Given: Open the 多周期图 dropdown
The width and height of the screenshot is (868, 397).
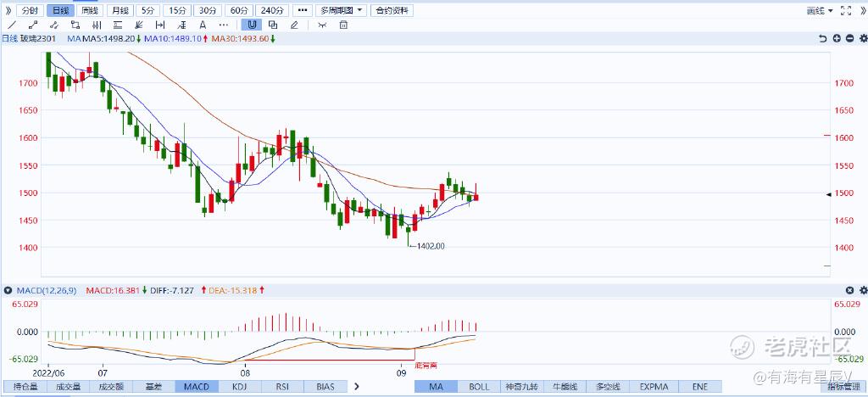Looking at the screenshot, I should point(341,10).
